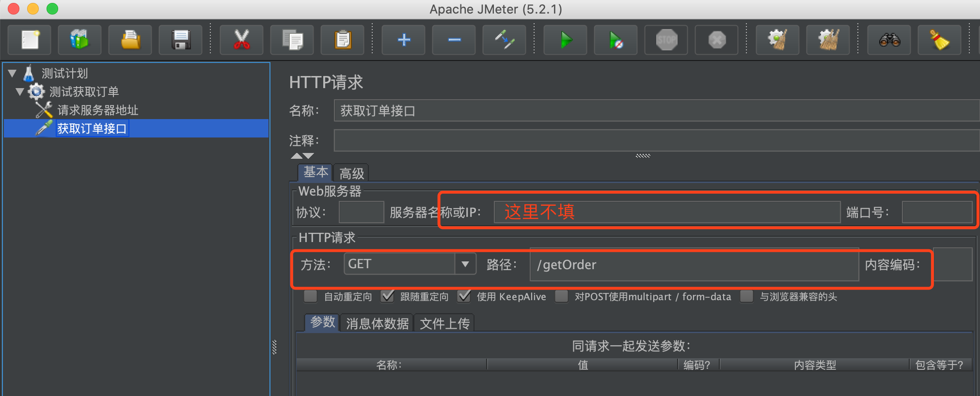
Task: Click the 端口号 input field
Action: click(x=937, y=212)
